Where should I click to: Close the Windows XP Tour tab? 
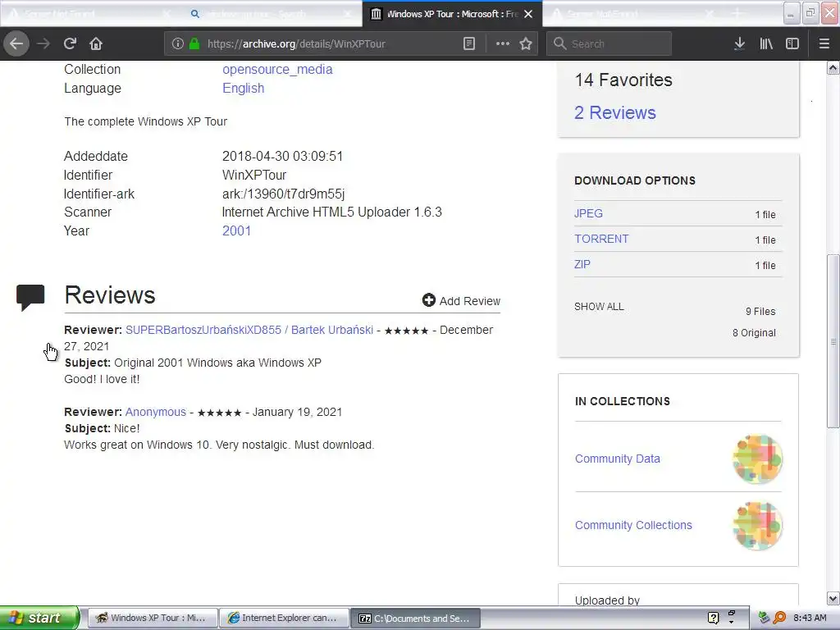[x=528, y=14]
